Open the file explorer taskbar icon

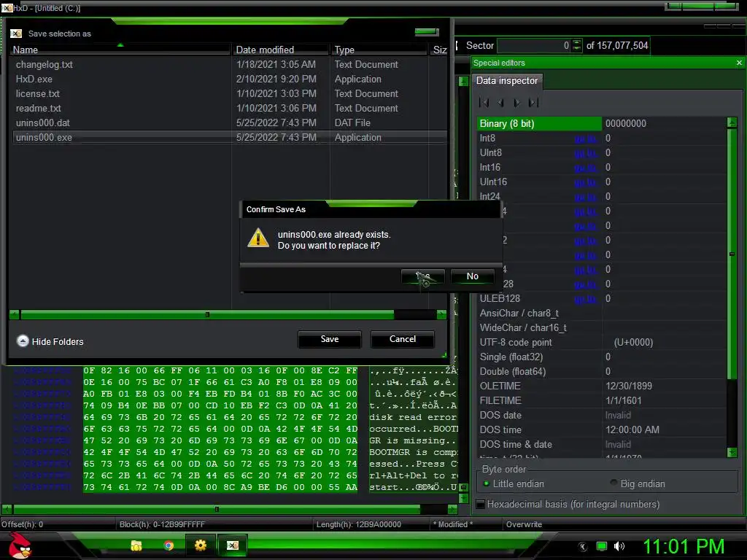tap(136, 545)
